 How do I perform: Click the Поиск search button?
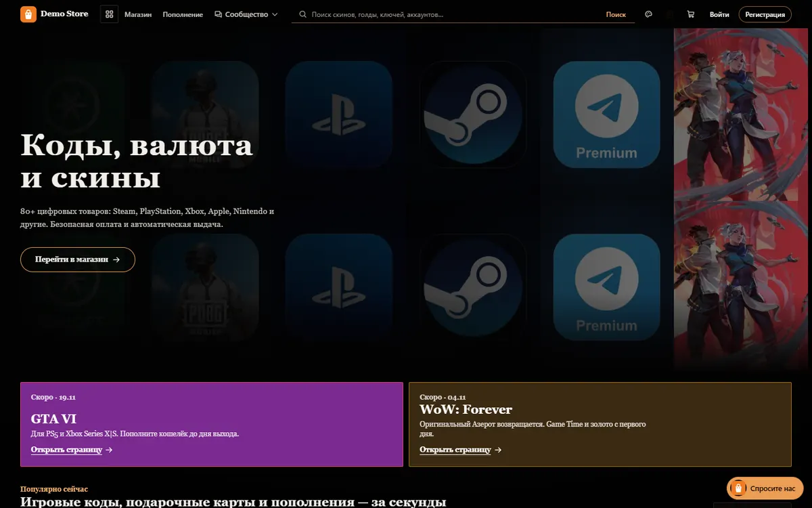click(x=616, y=14)
